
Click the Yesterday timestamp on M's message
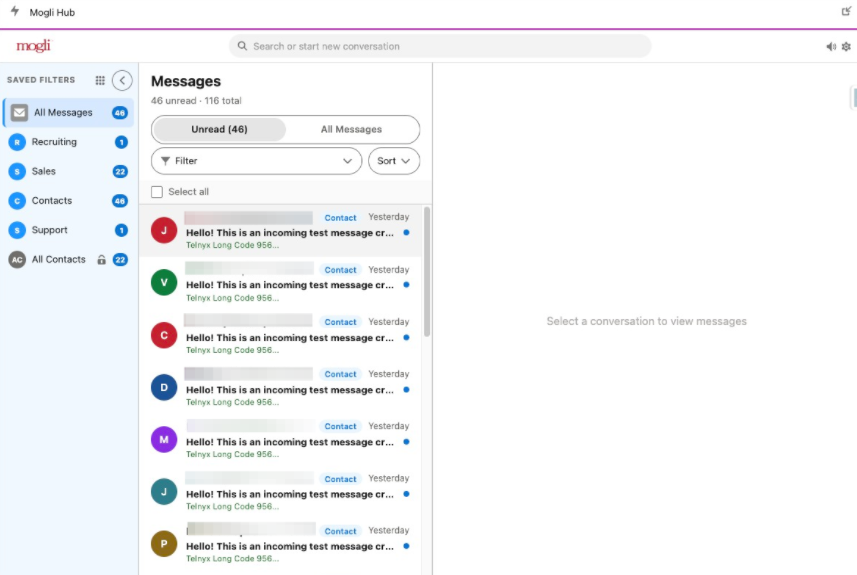point(389,426)
